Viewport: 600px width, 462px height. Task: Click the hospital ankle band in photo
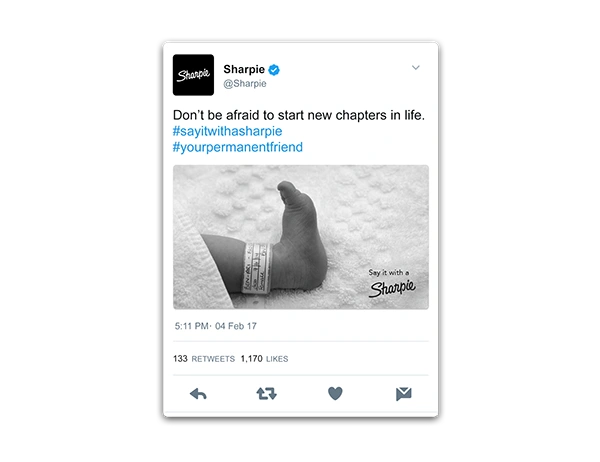point(256,268)
